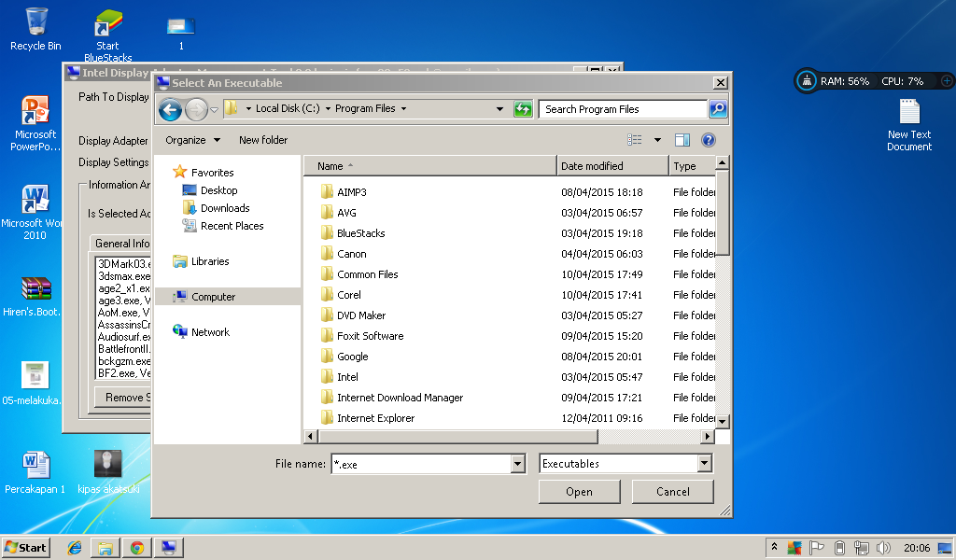The image size is (956, 560).
Task: Select Network in the navigation pane
Action: point(202,332)
